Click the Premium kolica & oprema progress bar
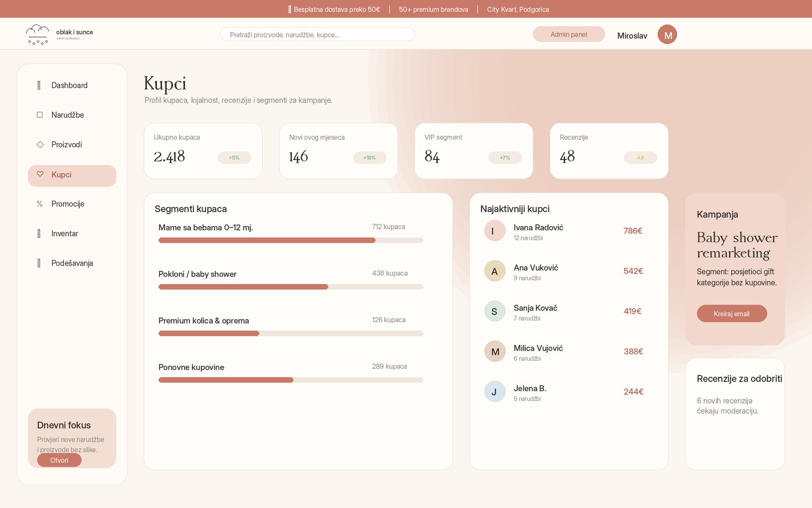The image size is (812, 508). pos(291,334)
